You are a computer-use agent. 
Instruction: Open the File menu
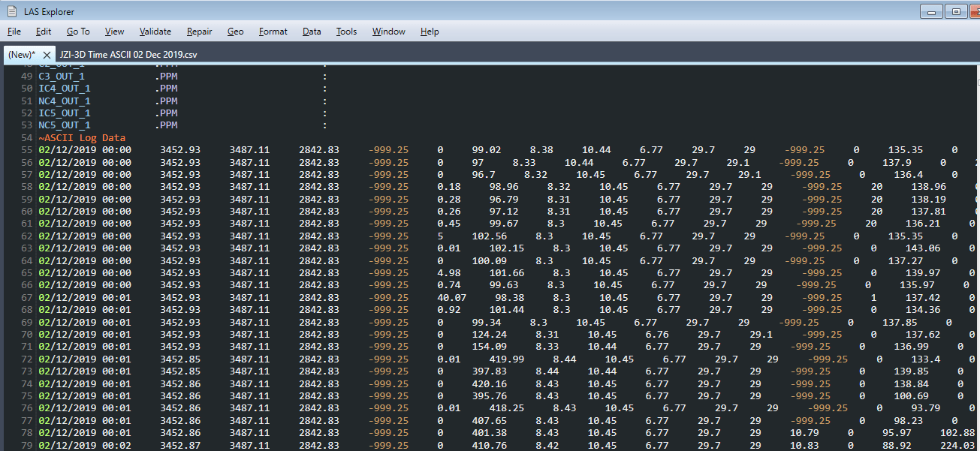click(x=14, y=32)
